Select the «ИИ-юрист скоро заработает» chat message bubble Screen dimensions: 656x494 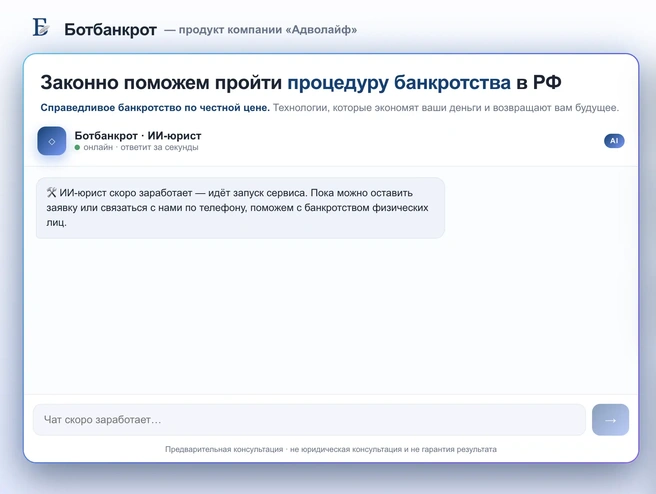(x=240, y=208)
